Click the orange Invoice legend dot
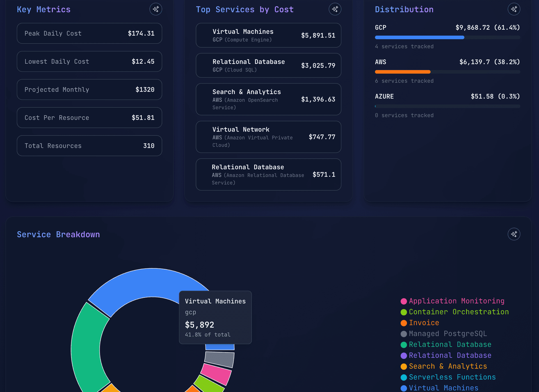Viewport: 539px width, 392px height. tap(403, 323)
